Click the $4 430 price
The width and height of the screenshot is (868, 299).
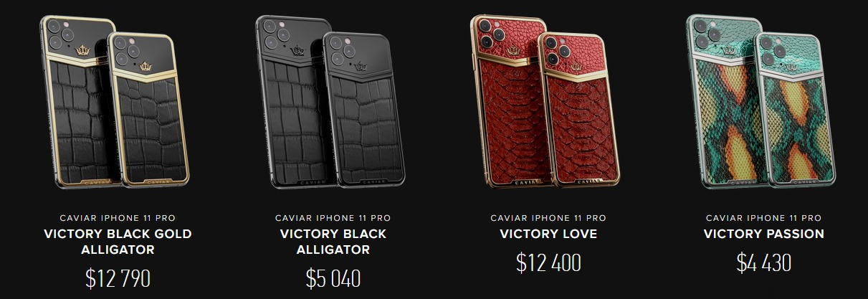pos(763,262)
